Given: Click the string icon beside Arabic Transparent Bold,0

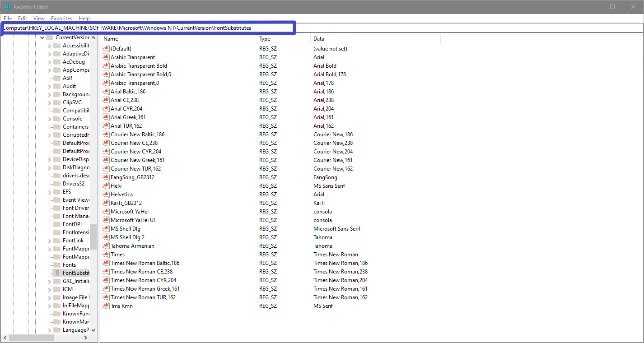Looking at the screenshot, I should pyautogui.click(x=106, y=74).
